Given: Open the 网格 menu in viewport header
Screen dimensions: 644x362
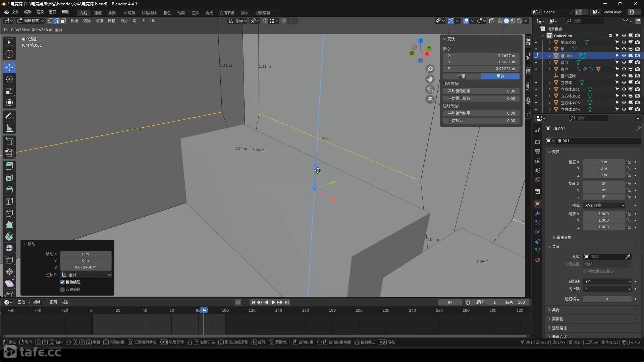Looking at the screenshot, I should [x=111, y=21].
